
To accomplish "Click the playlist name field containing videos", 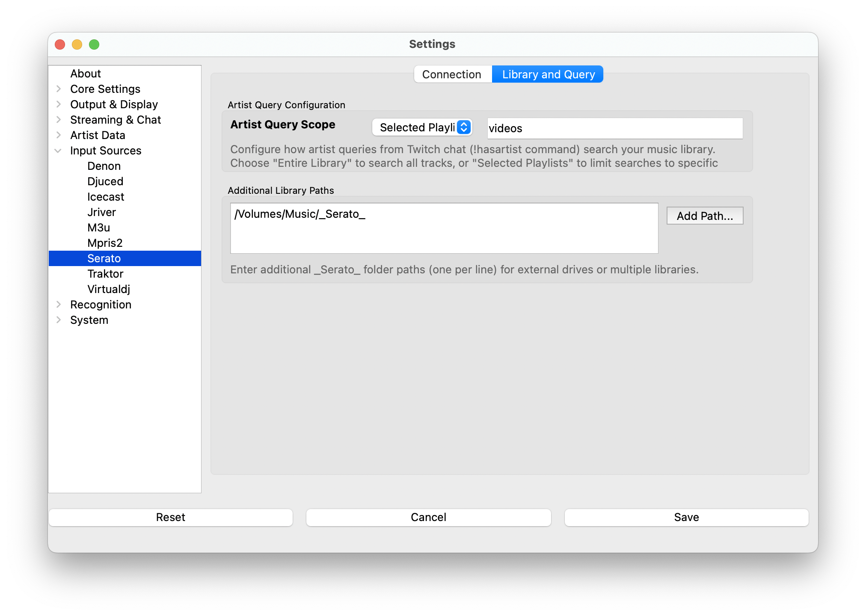I will [x=614, y=128].
